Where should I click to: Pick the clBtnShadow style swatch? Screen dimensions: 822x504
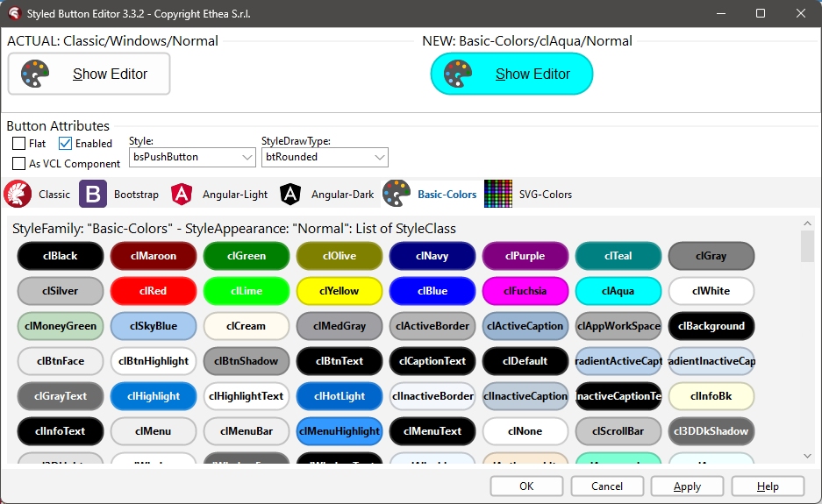coord(247,361)
